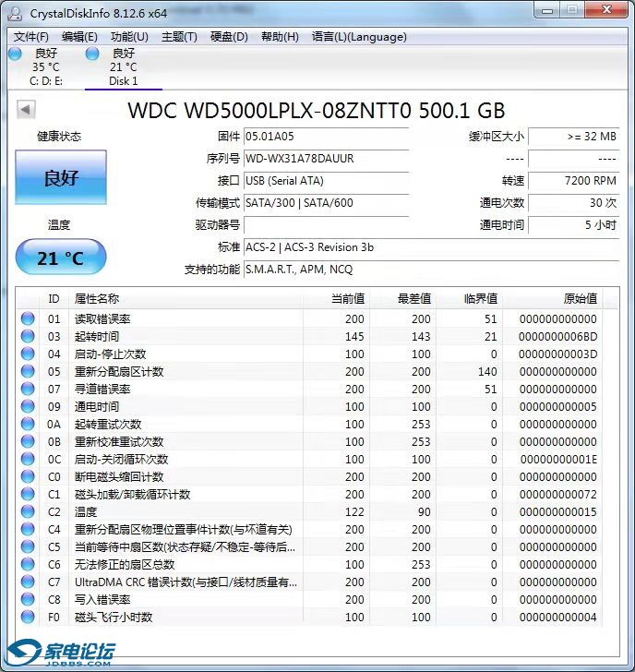Click status orb for 07 寻道错误率
The width and height of the screenshot is (635, 672).
(x=28, y=389)
